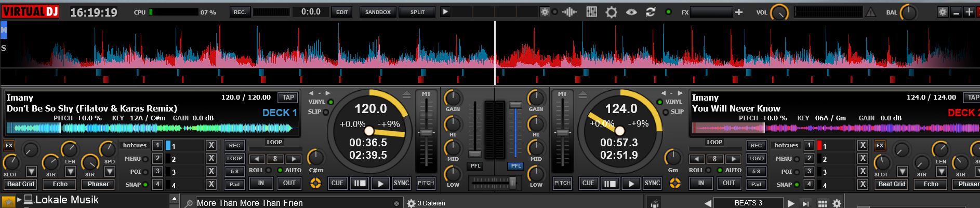Image resolution: width=980 pixels, height=208 pixels.
Task: Click the warning triangle limiter icon
Action: [x=871, y=12]
